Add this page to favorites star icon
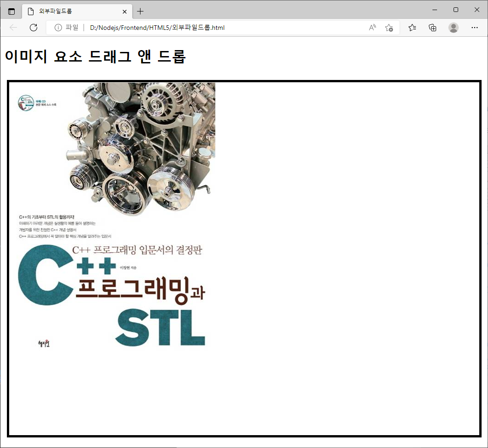 point(389,28)
